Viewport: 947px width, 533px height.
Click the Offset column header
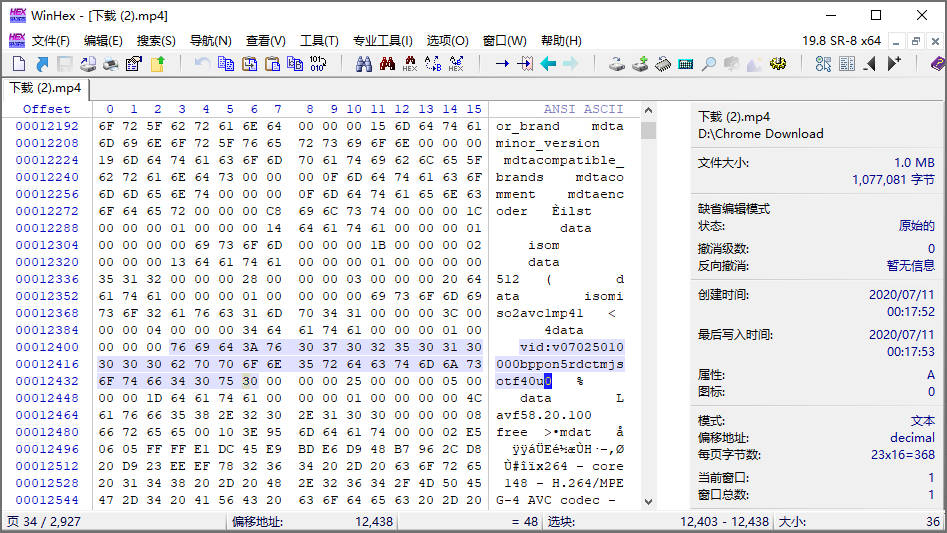(x=47, y=109)
